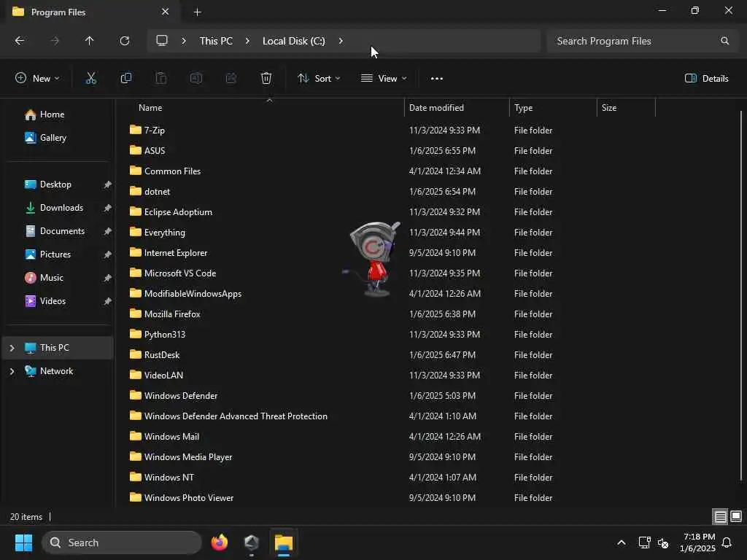The width and height of the screenshot is (747, 560).
Task: Open Documents in sidebar
Action: 62,231
